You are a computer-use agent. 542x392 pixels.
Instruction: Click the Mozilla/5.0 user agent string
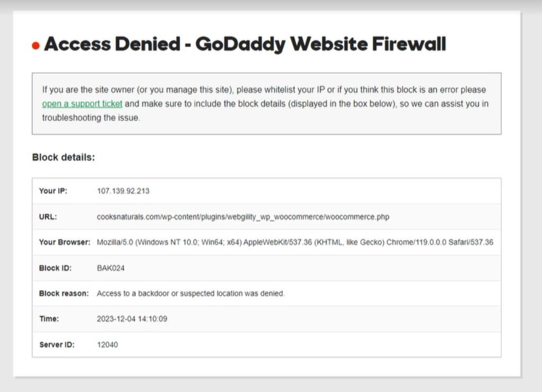295,242
